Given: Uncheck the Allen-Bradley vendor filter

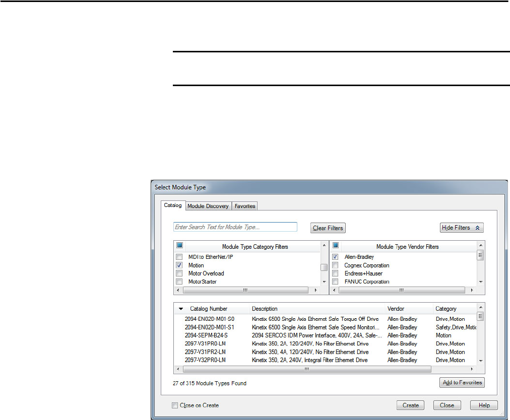Looking at the screenshot, I should click(x=335, y=257).
